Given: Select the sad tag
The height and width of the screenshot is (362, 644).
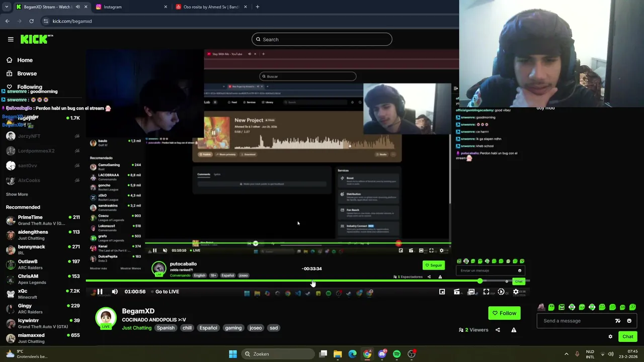Looking at the screenshot, I should [x=274, y=328].
